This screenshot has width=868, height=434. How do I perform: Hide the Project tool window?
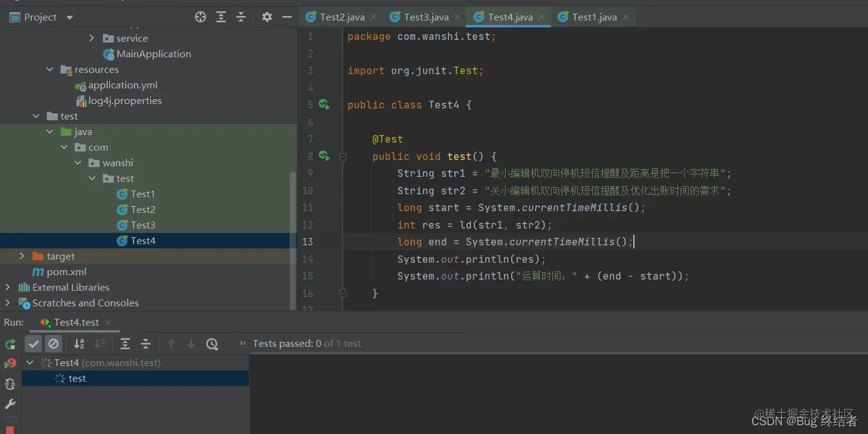pyautogui.click(x=287, y=17)
